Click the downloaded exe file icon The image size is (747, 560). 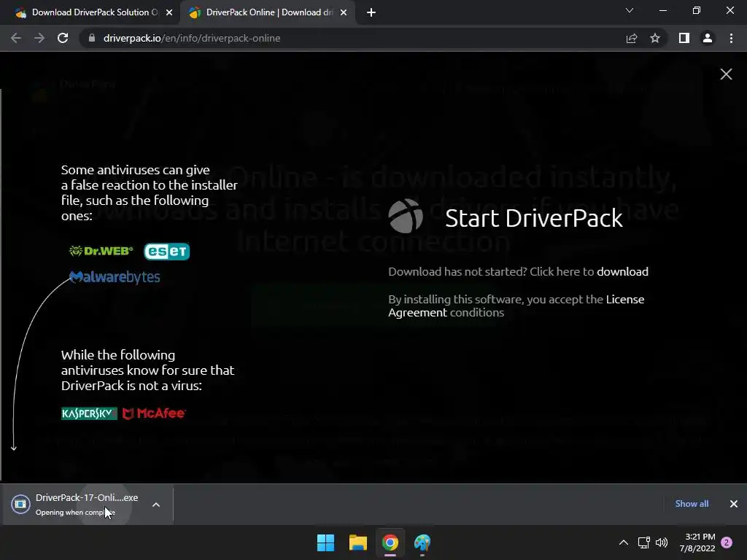click(20, 504)
